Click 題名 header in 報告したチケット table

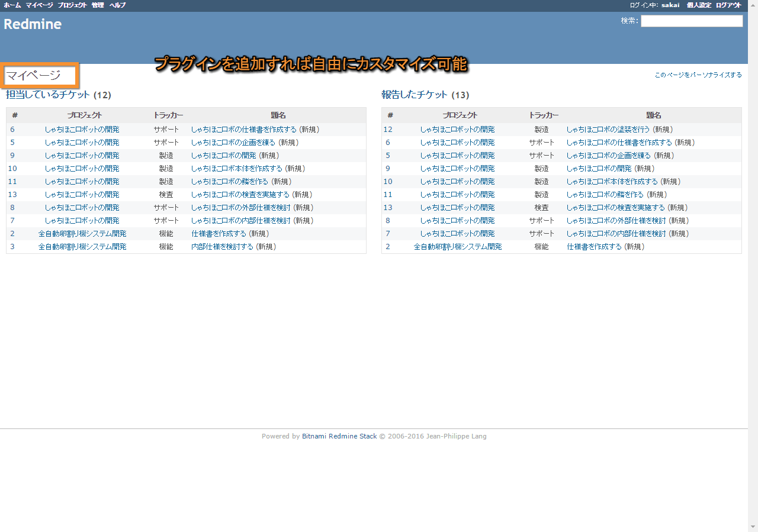tap(654, 115)
